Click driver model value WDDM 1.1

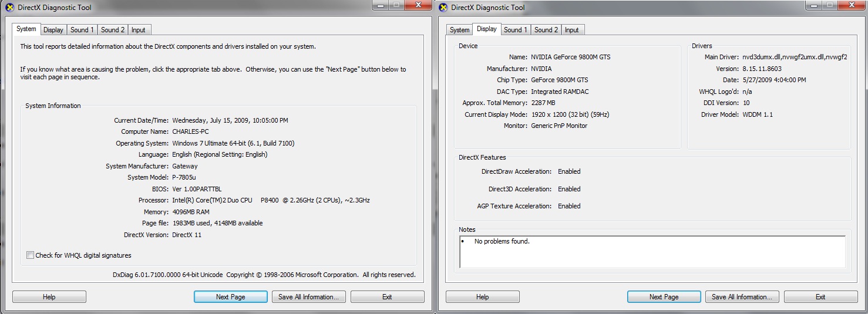758,114
